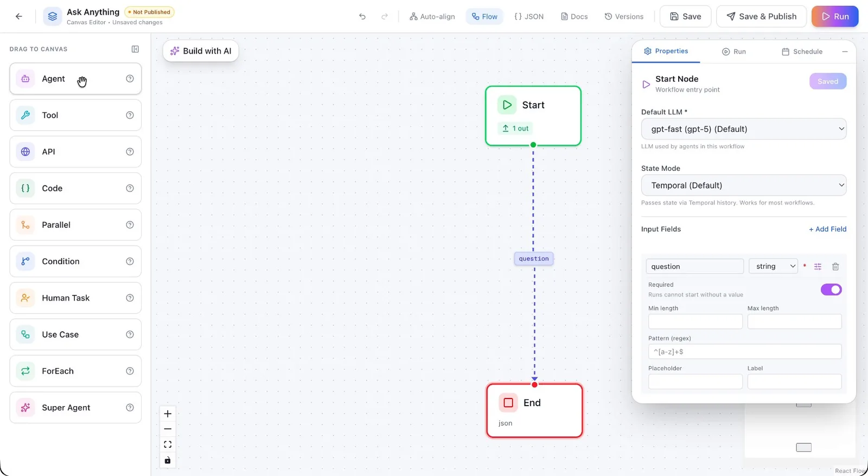Toggle the canvas lock icon
868x476 pixels.
168,460
